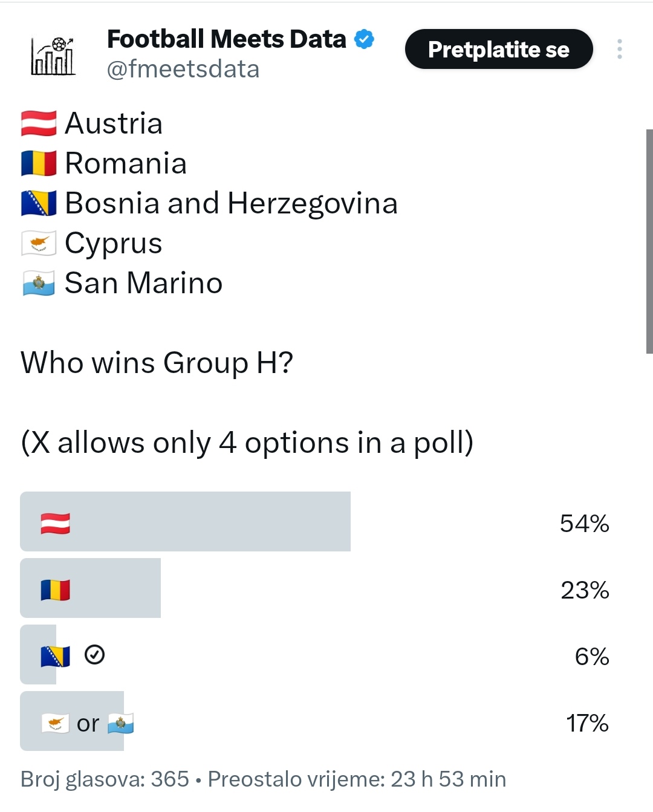The width and height of the screenshot is (653, 812).
Task: Open the @fmeetsdata handle link
Action: tap(183, 69)
